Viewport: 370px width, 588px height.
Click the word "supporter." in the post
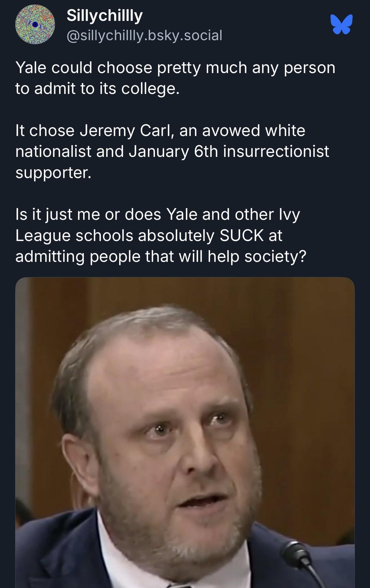coord(53,172)
